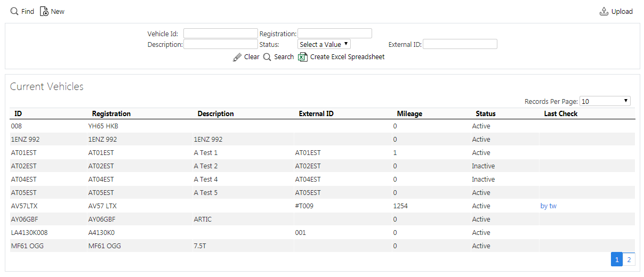Click the Upload tray icon
The width and height of the screenshot is (644, 277).
604,11
